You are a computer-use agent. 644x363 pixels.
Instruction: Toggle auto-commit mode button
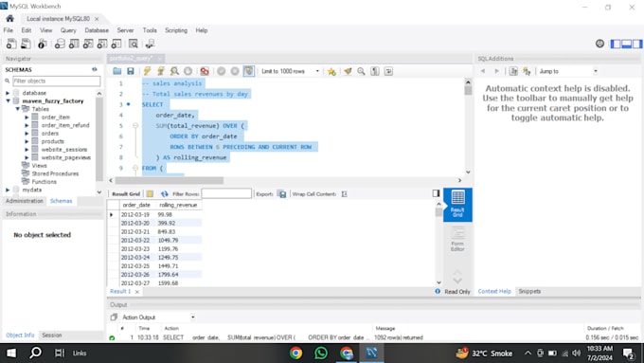point(248,71)
